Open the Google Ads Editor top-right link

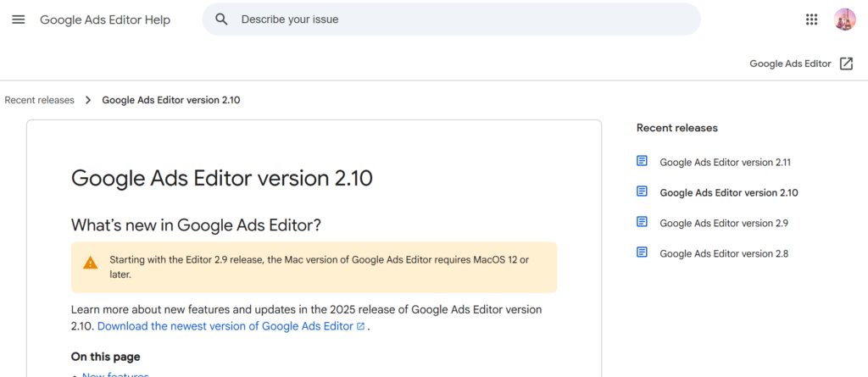[x=791, y=64]
